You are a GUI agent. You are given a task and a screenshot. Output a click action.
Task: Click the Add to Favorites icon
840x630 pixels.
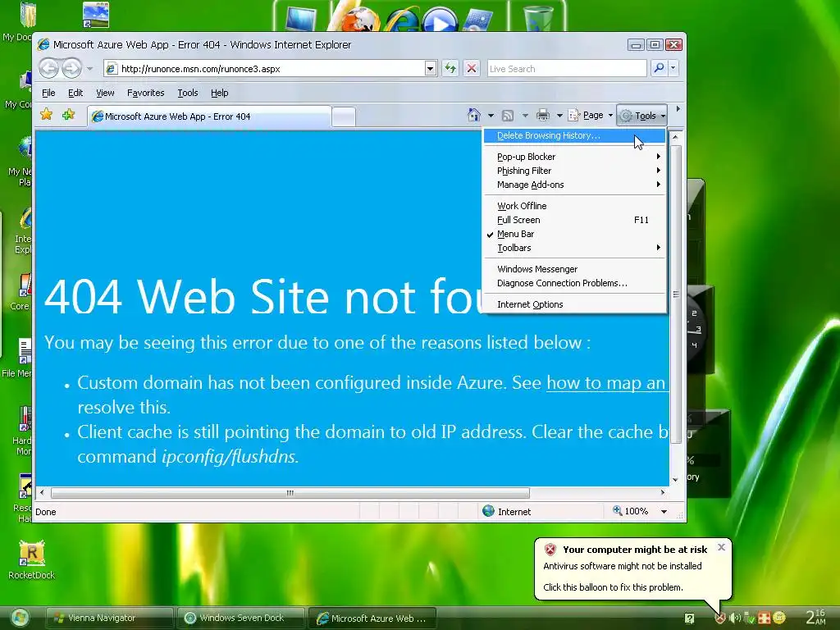click(x=69, y=114)
